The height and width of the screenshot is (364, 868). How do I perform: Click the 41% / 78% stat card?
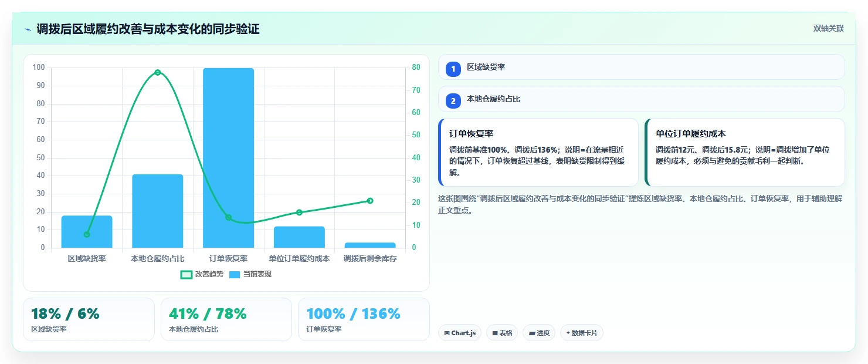click(226, 319)
